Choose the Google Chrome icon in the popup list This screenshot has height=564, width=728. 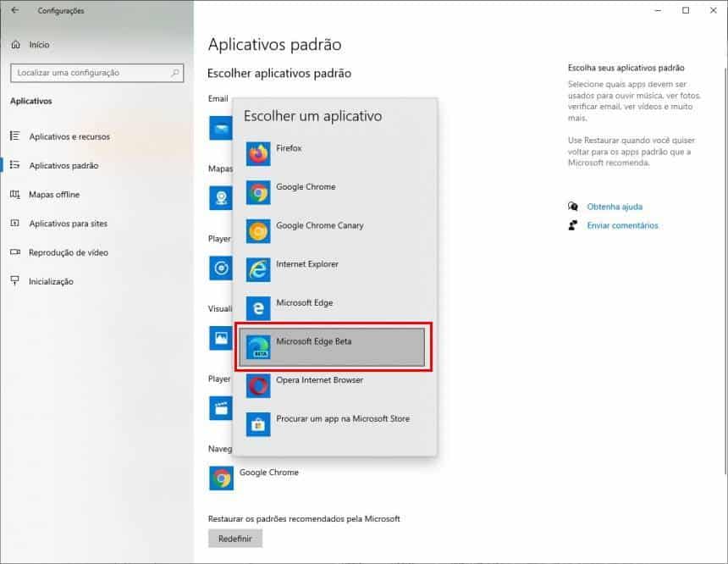[258, 192]
